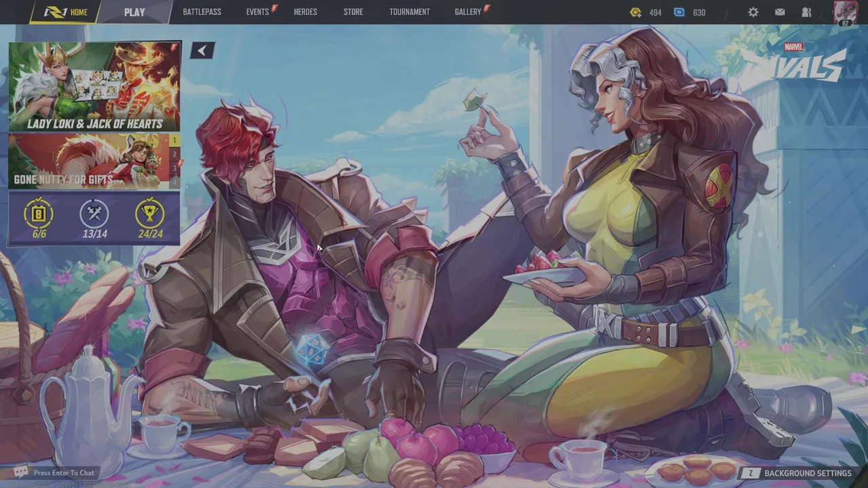The image size is (868, 488).
Task: Open the settings gear icon
Action: point(753,12)
